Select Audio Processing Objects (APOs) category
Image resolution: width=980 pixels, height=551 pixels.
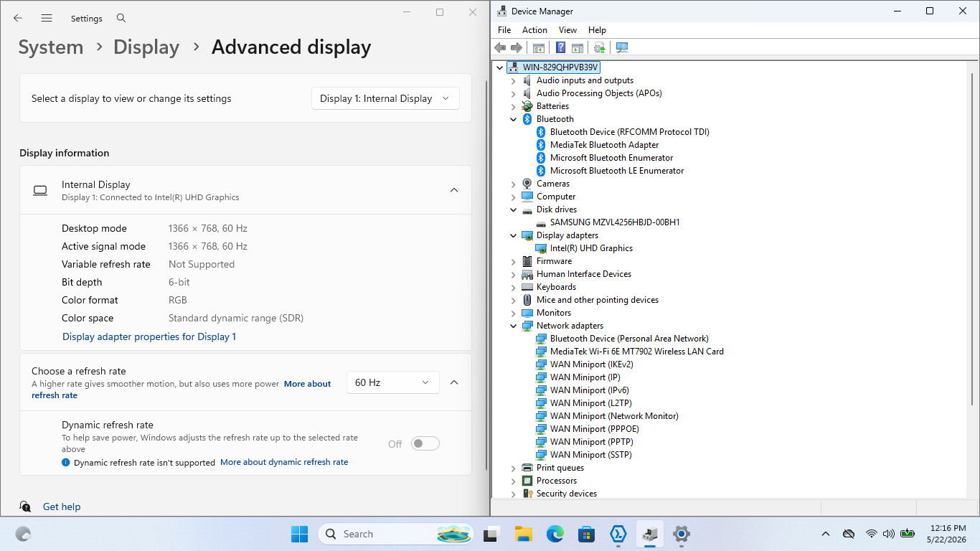pos(599,93)
